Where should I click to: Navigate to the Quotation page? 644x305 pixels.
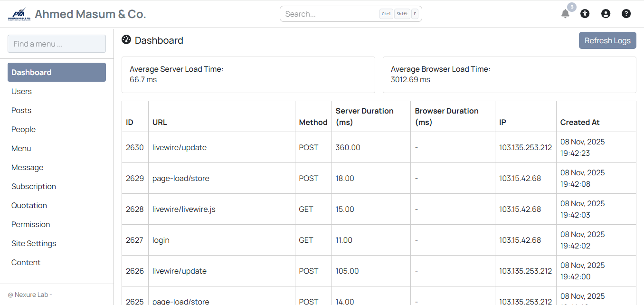(29, 205)
